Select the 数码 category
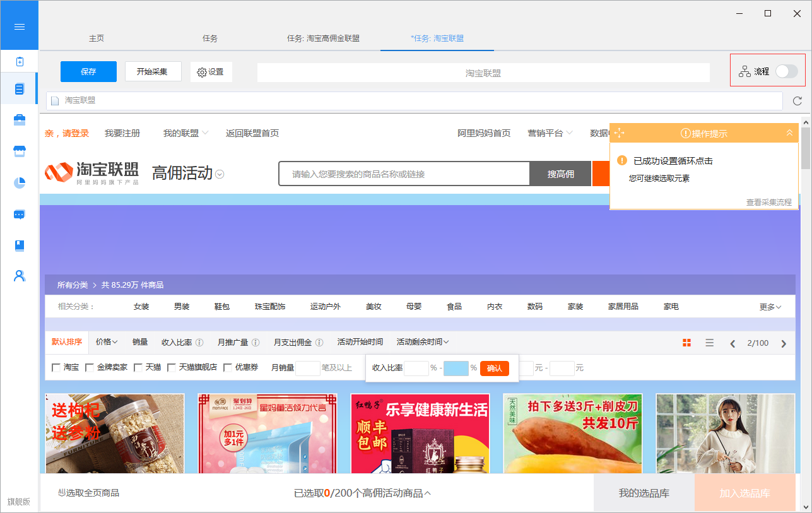The image size is (812, 513). [535, 307]
